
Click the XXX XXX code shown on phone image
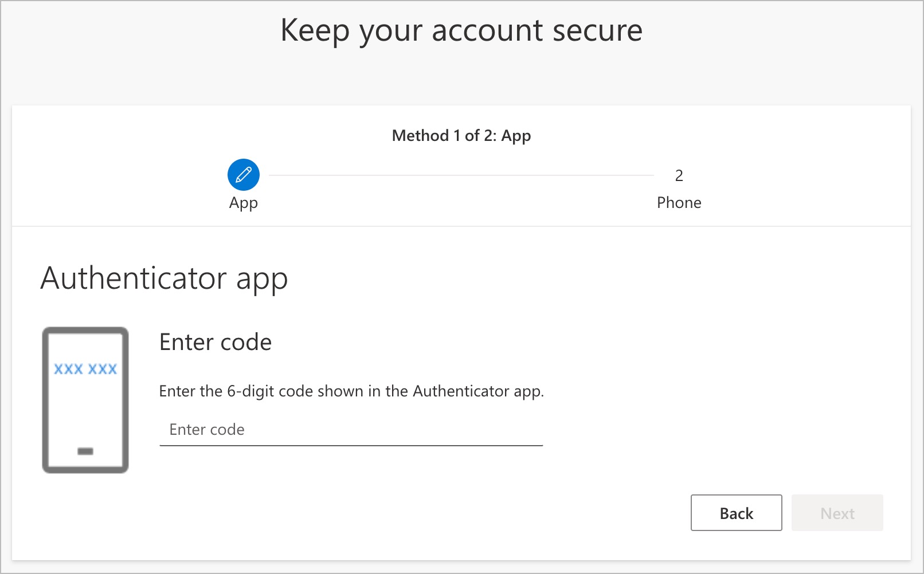pos(87,368)
